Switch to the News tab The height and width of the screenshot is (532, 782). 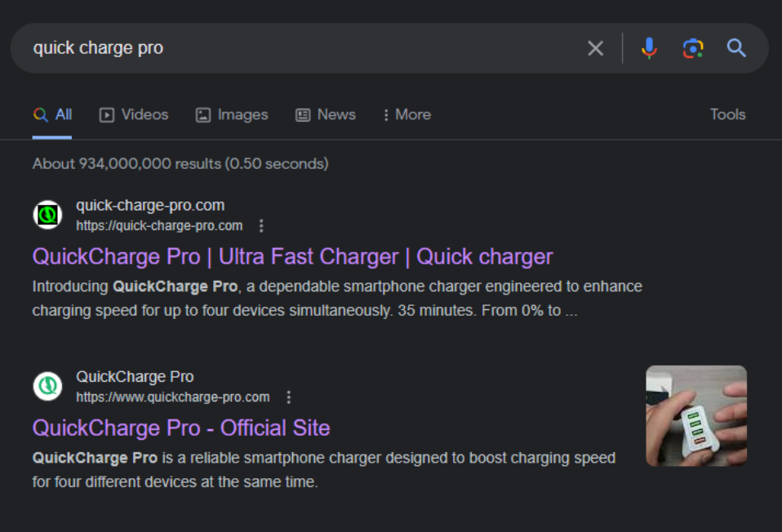[x=335, y=114]
